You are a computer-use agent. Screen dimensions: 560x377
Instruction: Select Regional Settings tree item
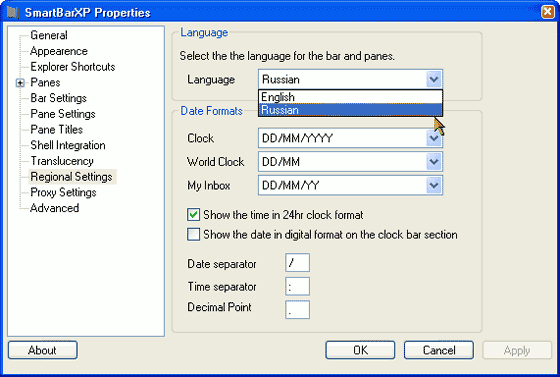click(x=71, y=177)
